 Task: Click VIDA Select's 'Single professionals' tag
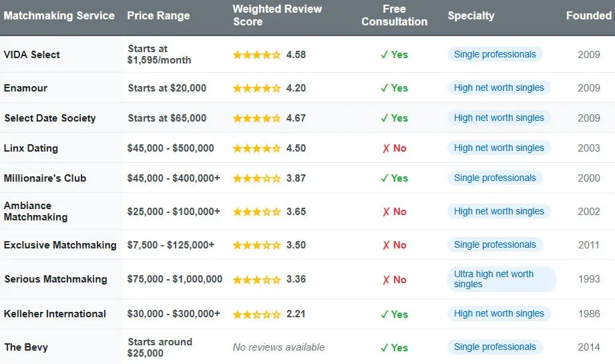(495, 55)
